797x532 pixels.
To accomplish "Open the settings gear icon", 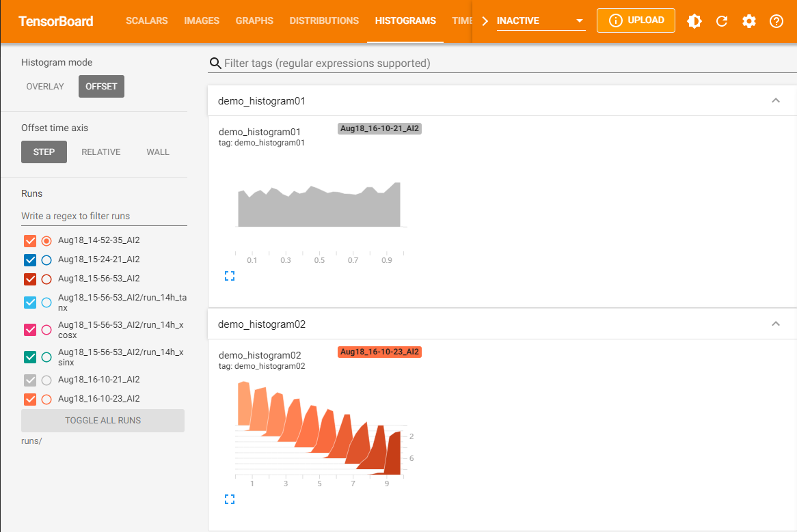I will (749, 21).
